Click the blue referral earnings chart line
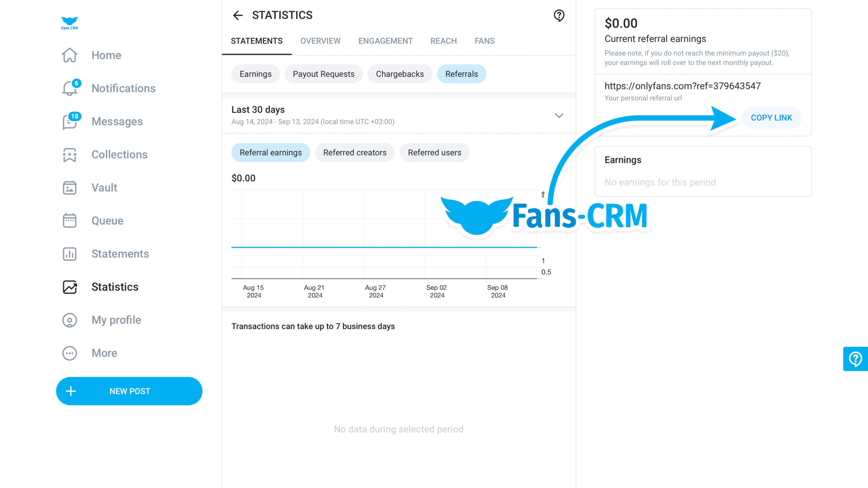868x488 pixels. pyautogui.click(x=384, y=247)
